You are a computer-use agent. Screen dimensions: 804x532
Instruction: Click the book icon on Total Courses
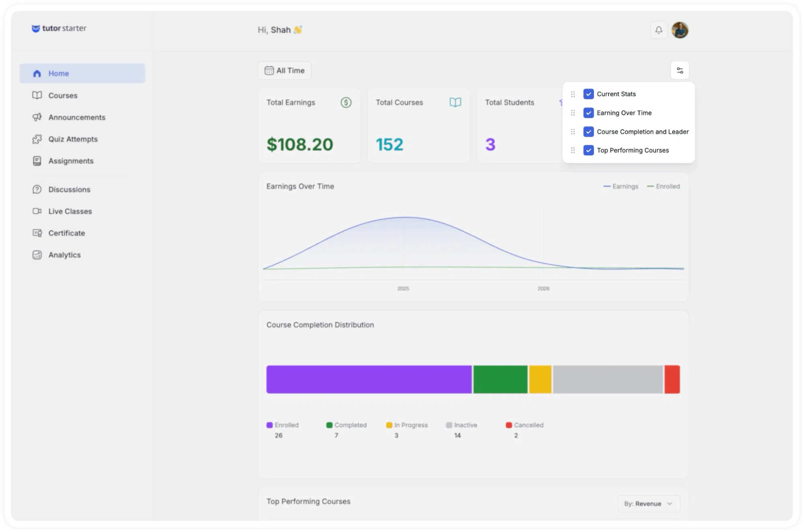[x=455, y=103]
